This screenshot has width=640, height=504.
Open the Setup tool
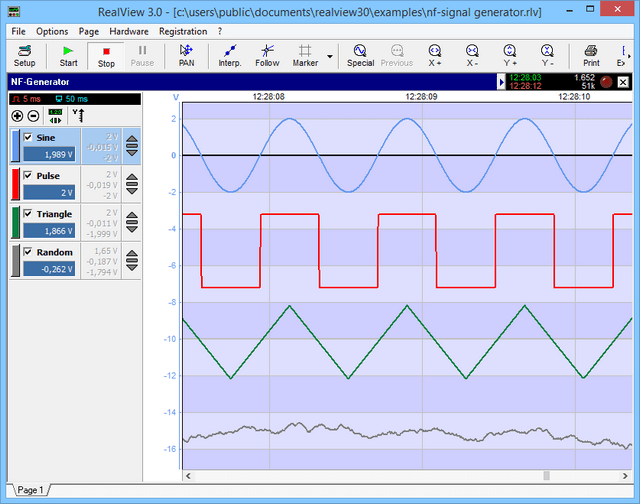(24, 54)
